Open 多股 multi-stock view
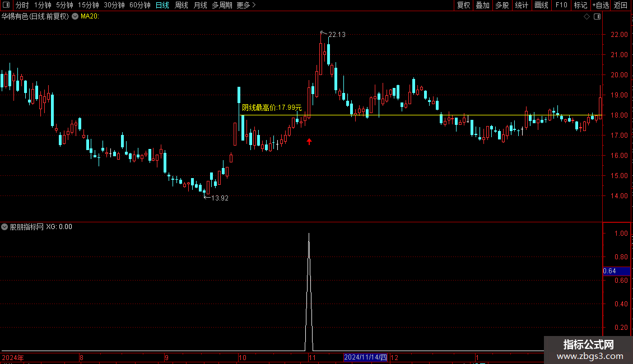The image size is (633, 364). (502, 5)
